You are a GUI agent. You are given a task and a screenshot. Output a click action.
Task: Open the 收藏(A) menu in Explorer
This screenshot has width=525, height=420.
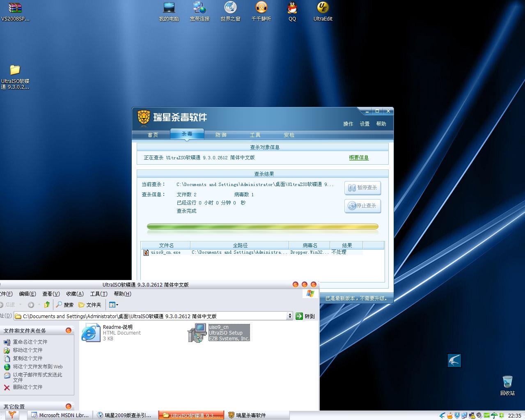[x=75, y=294]
